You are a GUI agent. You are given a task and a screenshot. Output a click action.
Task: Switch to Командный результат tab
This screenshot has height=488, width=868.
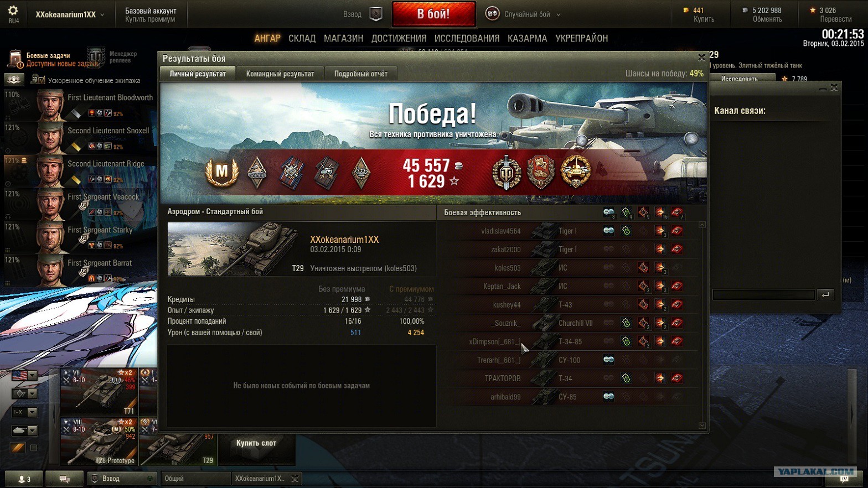pyautogui.click(x=280, y=74)
